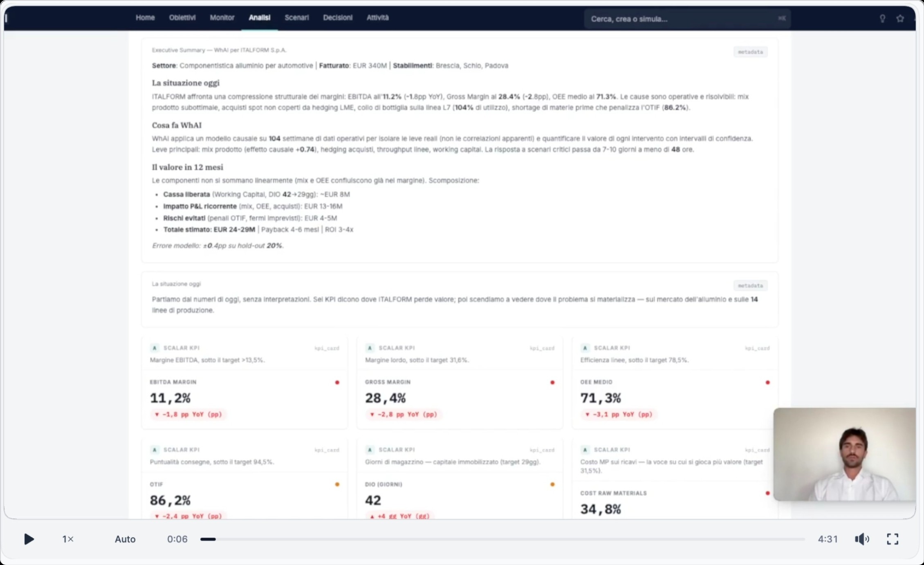Click the star favorites icon
The image size is (924, 565).
tap(900, 18)
